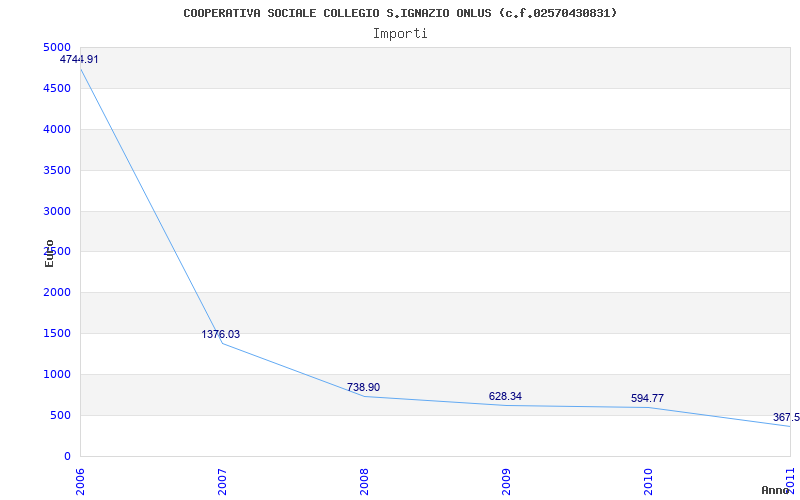
Task: Click the Euro y-axis title
Action: tap(49, 253)
